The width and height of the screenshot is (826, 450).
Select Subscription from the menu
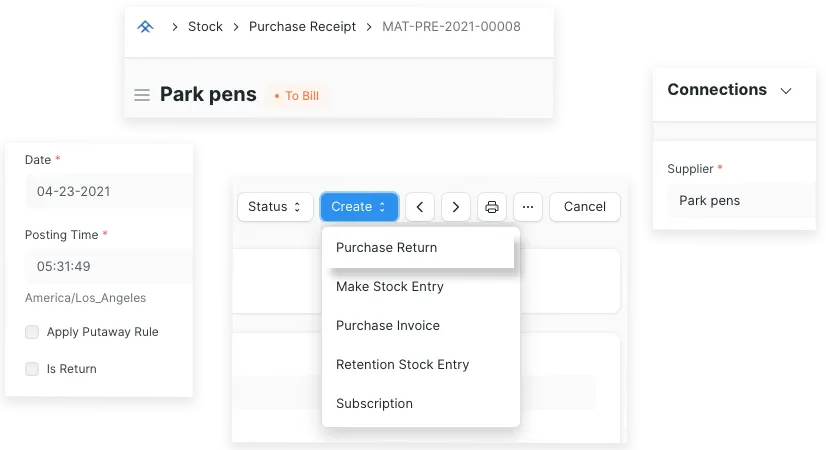tap(374, 404)
